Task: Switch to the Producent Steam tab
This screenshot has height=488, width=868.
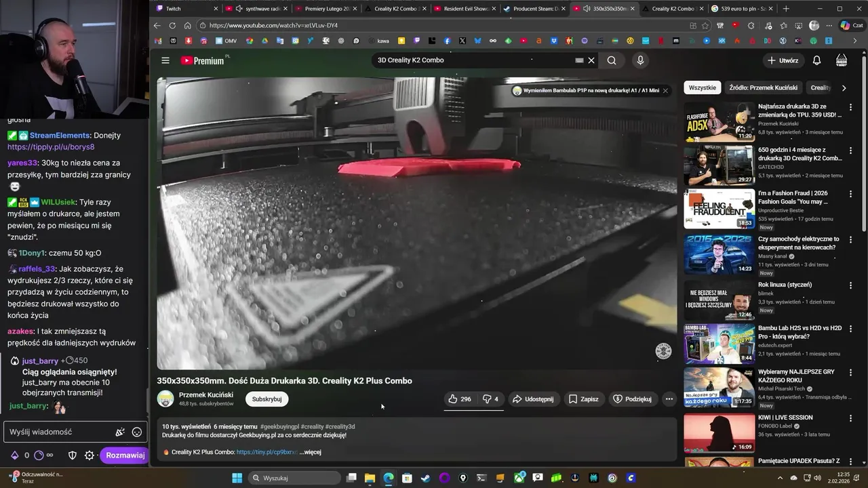Action: pos(535,9)
